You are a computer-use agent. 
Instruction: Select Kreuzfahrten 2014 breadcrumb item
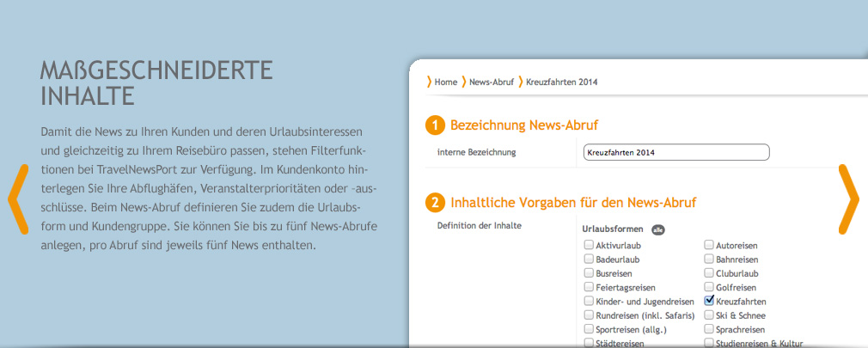(x=561, y=82)
